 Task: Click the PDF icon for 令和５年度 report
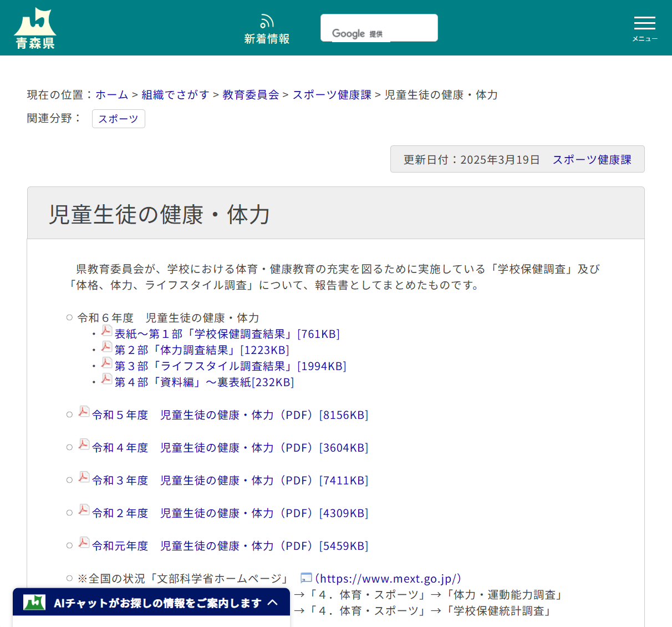pyautogui.click(x=83, y=413)
